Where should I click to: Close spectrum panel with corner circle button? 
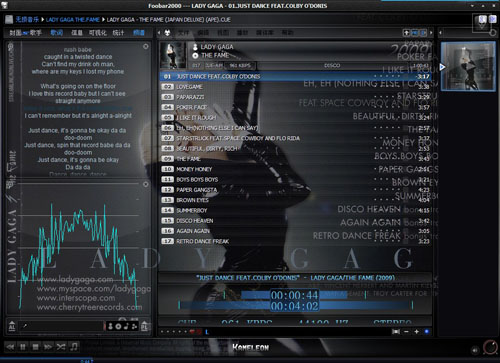click(146, 184)
